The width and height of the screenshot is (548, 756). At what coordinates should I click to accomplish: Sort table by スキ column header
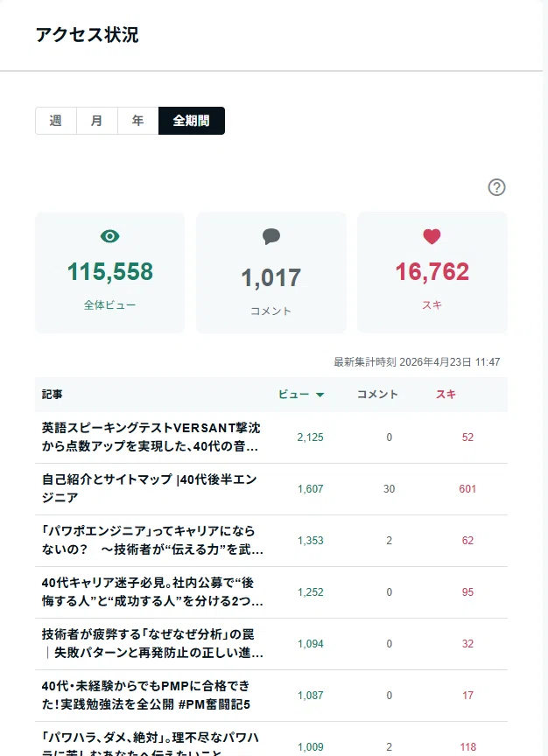pos(446,395)
